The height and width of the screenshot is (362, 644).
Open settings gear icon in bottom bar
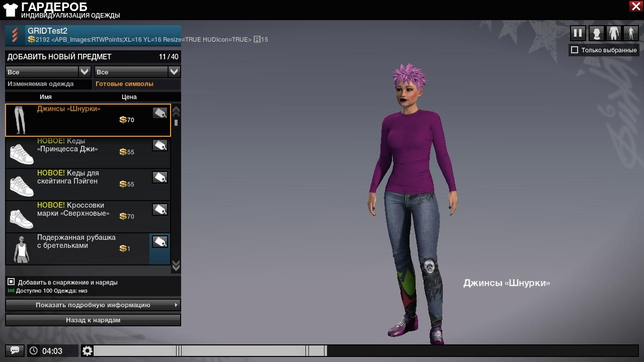(x=87, y=350)
